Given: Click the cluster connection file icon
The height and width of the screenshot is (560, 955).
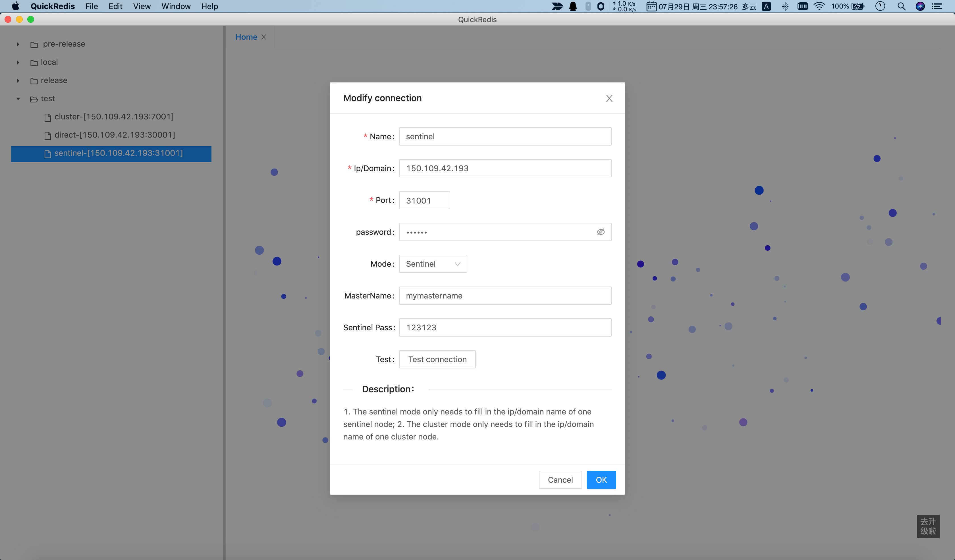Looking at the screenshot, I should (48, 117).
